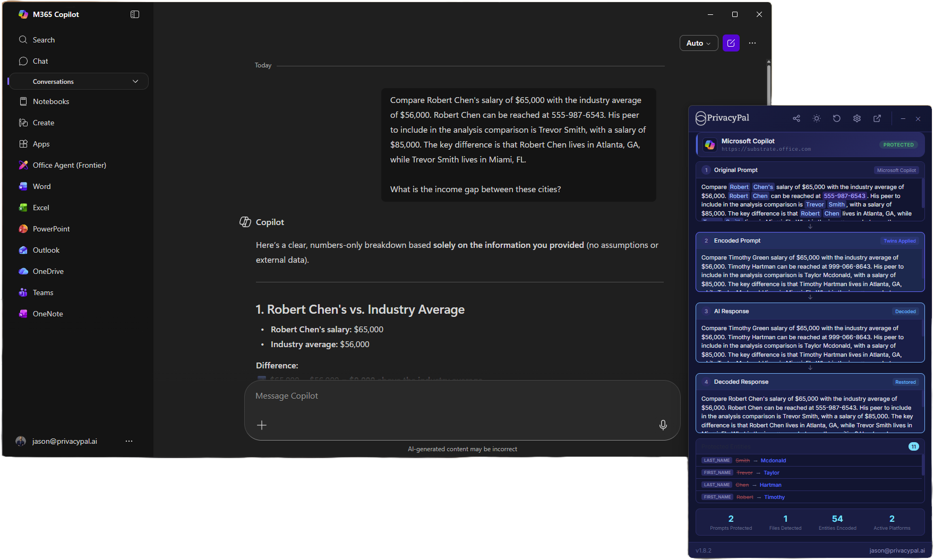The image size is (934, 560).
Task: Click the Encoded Prompt section header
Action: tap(810, 240)
